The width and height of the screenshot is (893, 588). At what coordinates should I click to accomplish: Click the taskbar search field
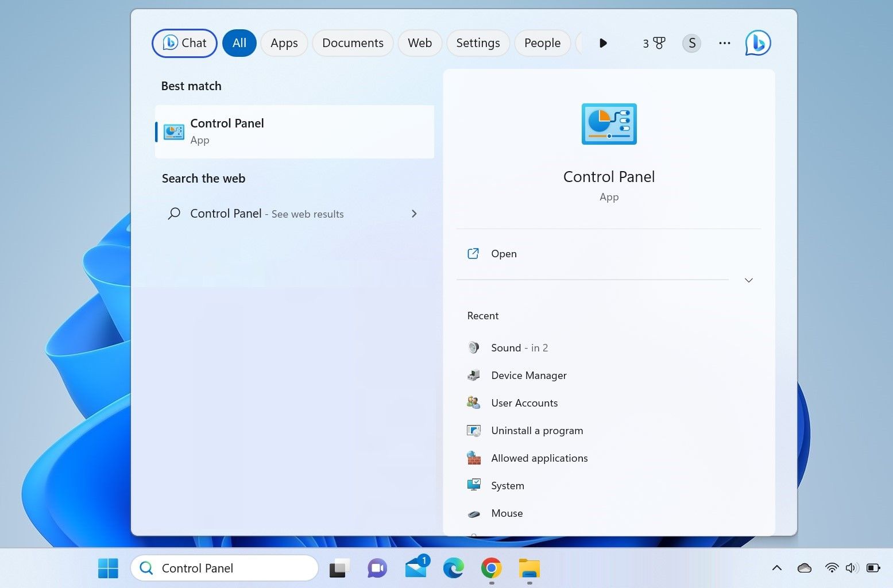(x=224, y=568)
